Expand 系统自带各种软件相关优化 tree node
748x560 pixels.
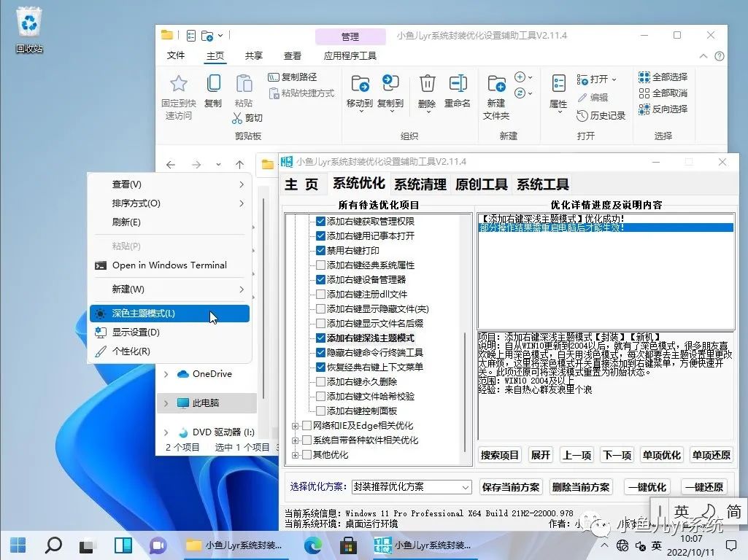[x=295, y=441]
